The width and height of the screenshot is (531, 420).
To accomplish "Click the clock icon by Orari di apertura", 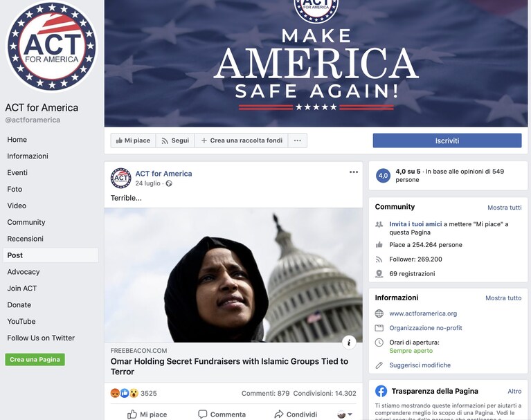I will 379,343.
